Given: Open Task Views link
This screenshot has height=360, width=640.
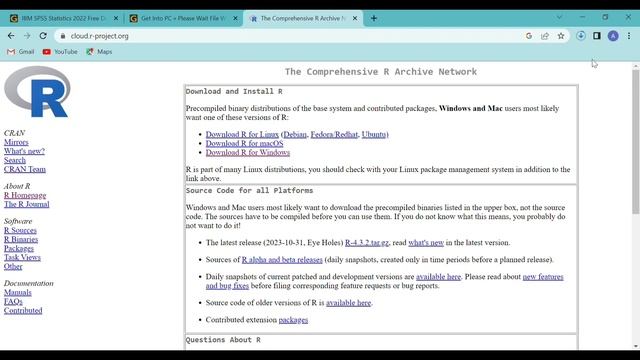Looking at the screenshot, I should coord(22,257).
